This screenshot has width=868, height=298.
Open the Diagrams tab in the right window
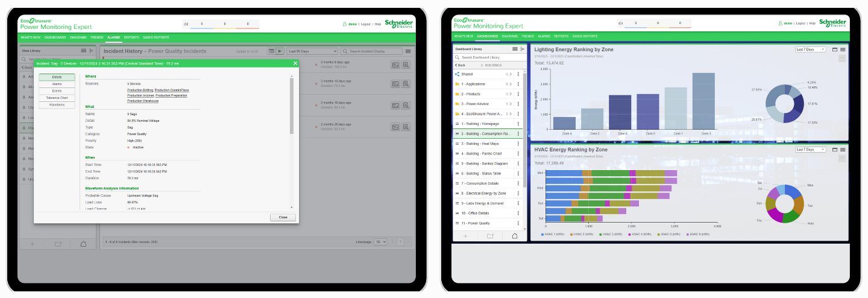tap(510, 37)
